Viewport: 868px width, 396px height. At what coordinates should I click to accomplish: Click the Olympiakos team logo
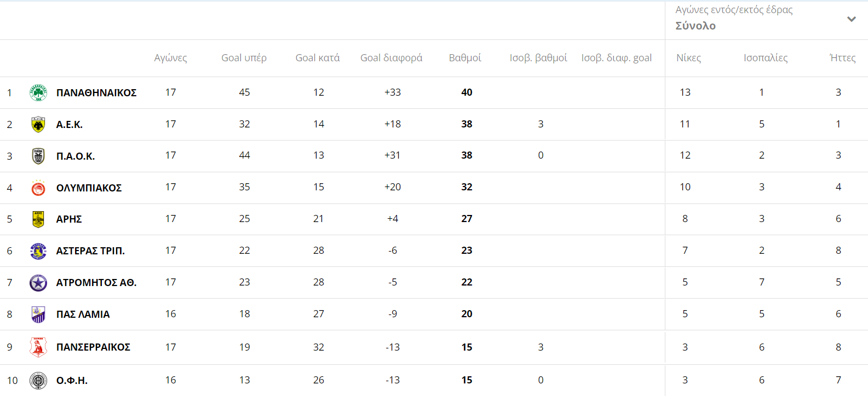38,188
